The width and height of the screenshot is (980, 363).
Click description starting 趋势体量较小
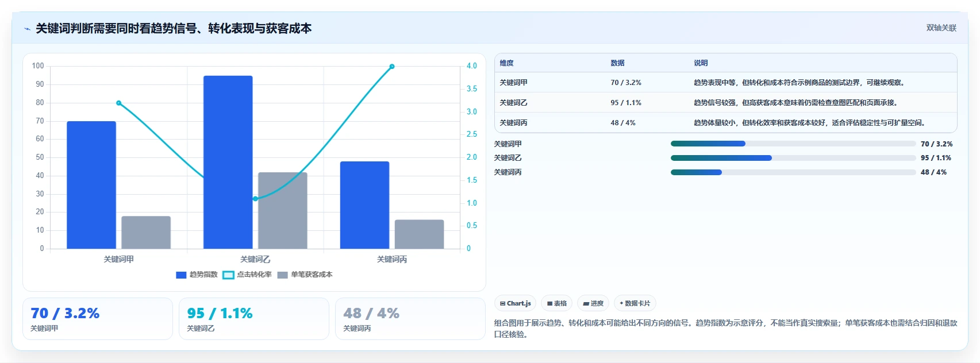pyautogui.click(x=811, y=123)
